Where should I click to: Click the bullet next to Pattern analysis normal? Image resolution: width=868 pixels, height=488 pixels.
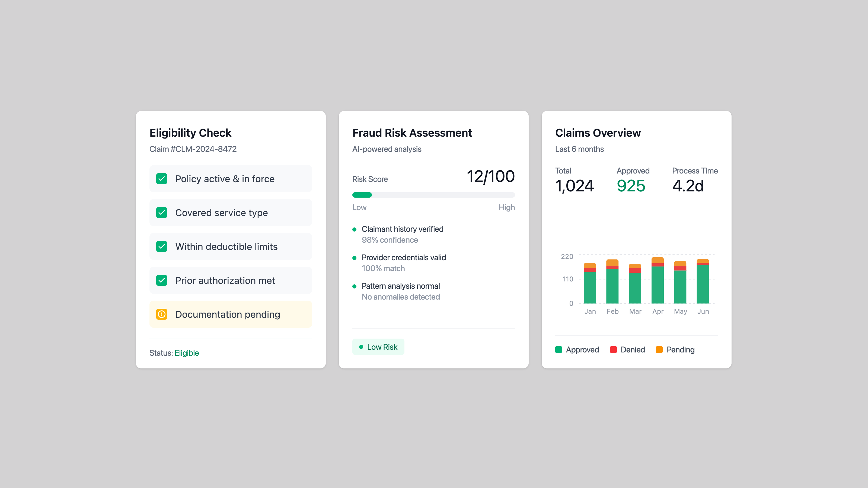click(355, 286)
